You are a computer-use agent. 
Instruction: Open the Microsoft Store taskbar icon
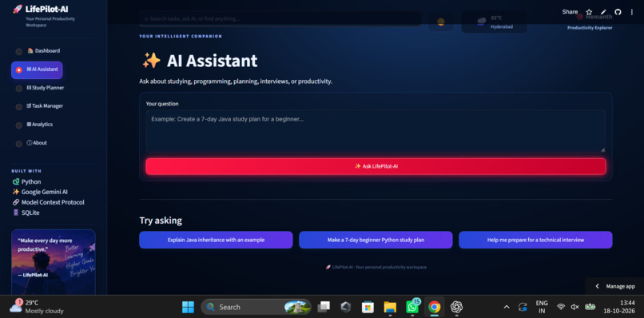368,307
